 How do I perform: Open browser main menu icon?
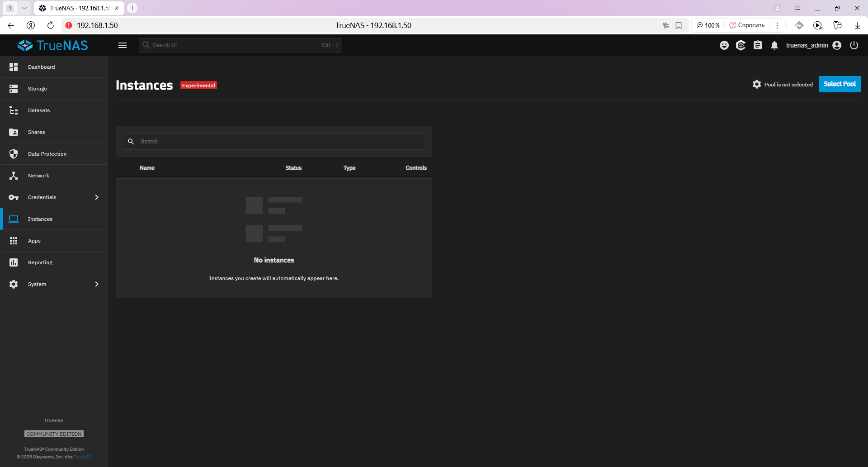click(797, 8)
